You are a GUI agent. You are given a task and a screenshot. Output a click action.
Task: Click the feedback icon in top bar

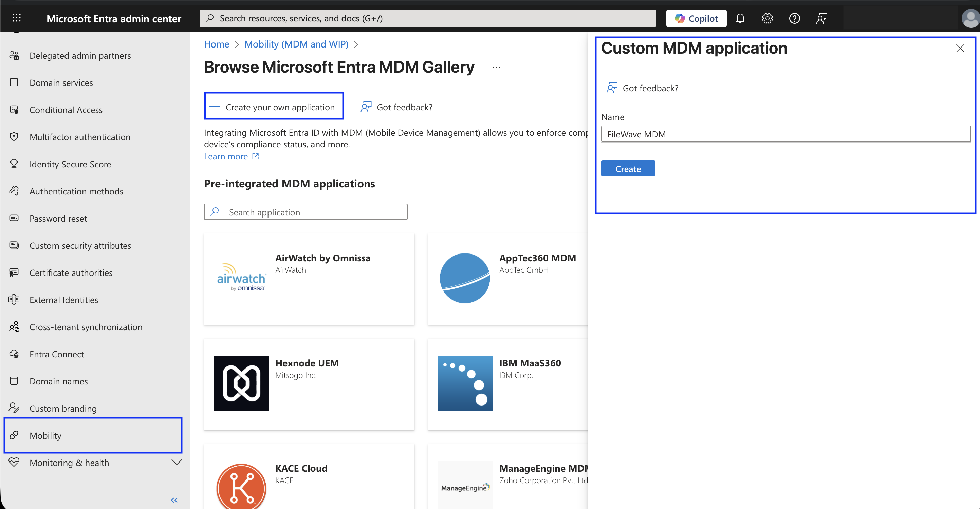821,18
